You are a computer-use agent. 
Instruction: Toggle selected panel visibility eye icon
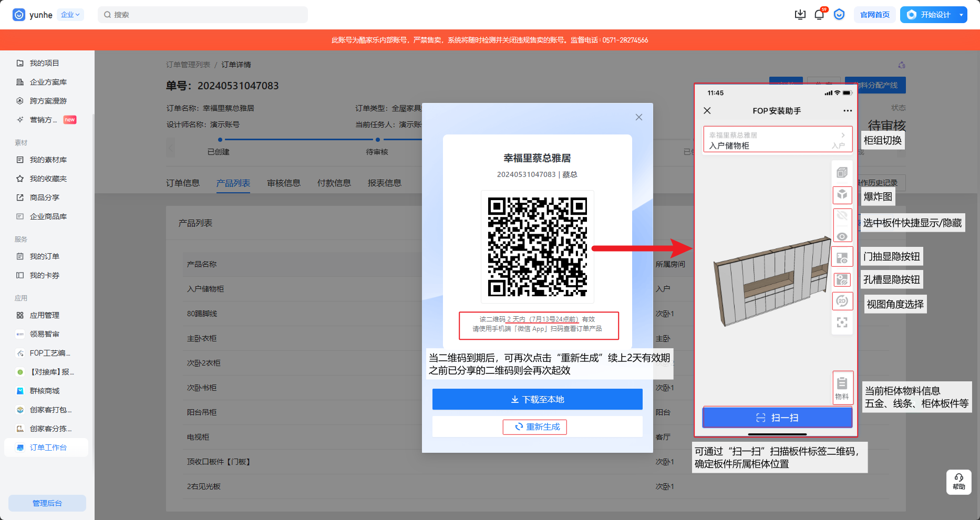(x=842, y=236)
